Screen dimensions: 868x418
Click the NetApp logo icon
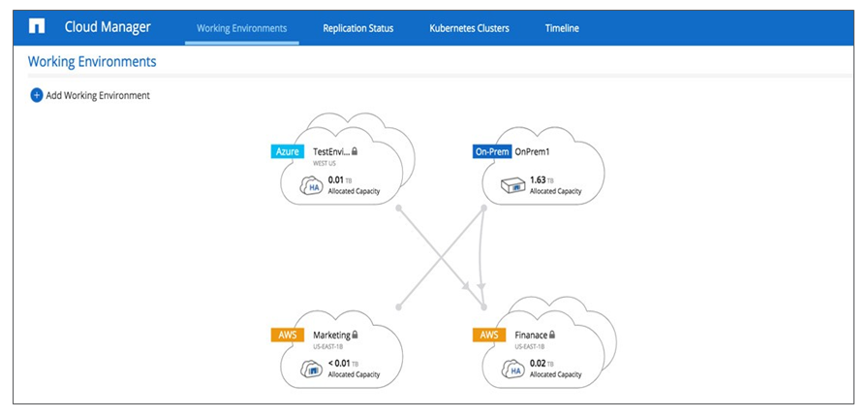pos(37,26)
